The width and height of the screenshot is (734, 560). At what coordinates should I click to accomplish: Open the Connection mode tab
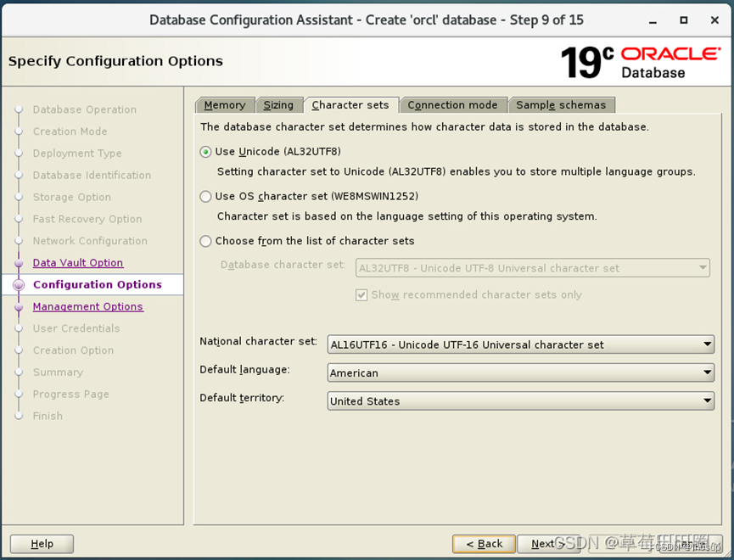[452, 105]
